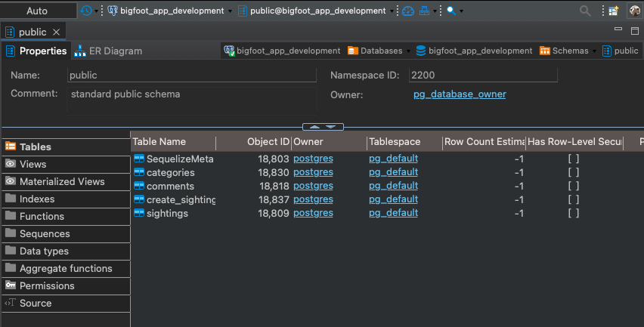Expand the Databases breadcrumb dropdown arrow
This screenshot has width=644, height=327.
coord(409,51)
